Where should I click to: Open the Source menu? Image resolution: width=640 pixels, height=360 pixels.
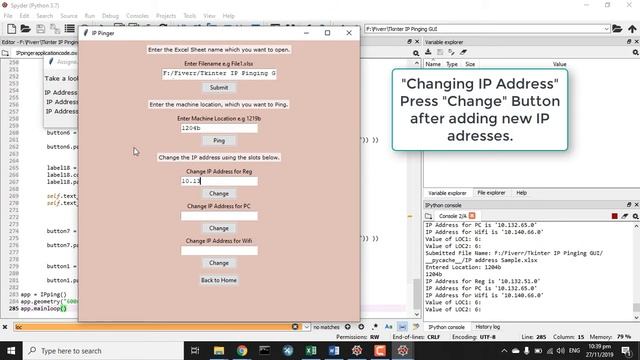(69, 16)
